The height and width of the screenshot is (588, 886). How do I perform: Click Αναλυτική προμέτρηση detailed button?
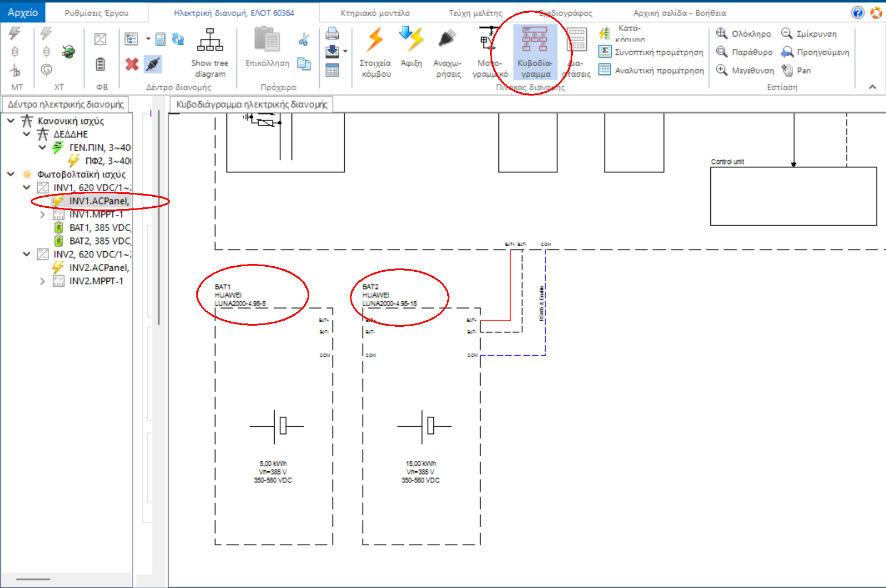click(x=651, y=71)
